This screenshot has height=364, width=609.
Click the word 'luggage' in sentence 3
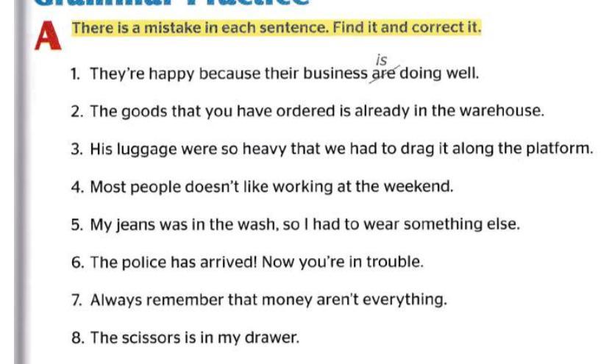pos(146,149)
